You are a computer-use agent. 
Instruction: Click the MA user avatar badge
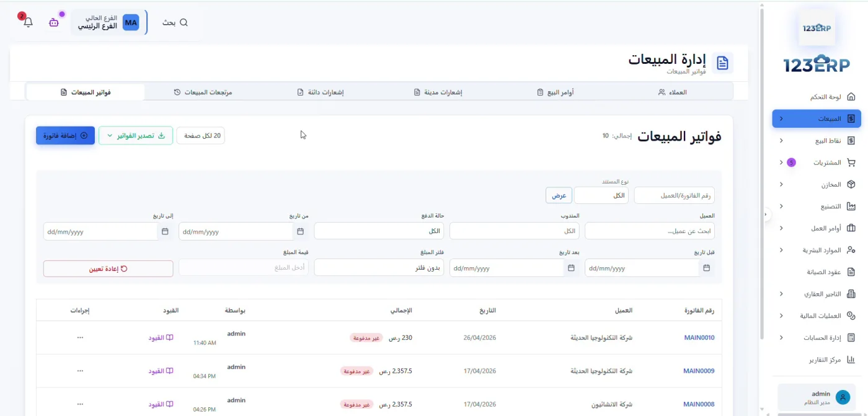point(131,23)
